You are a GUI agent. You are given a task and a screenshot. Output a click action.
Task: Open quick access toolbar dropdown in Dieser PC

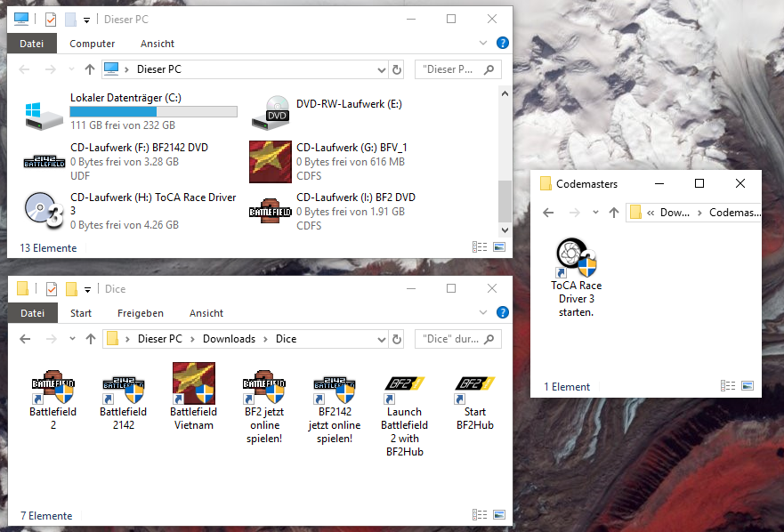[x=86, y=20]
